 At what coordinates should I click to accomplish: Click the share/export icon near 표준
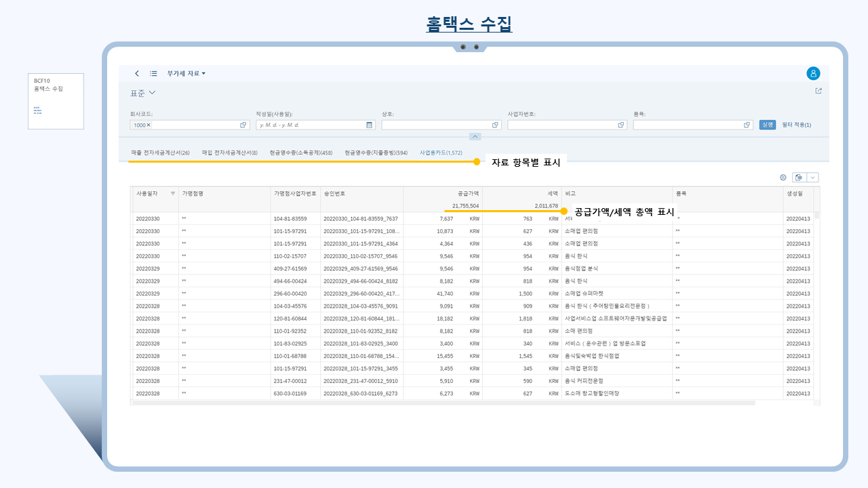coord(818,91)
